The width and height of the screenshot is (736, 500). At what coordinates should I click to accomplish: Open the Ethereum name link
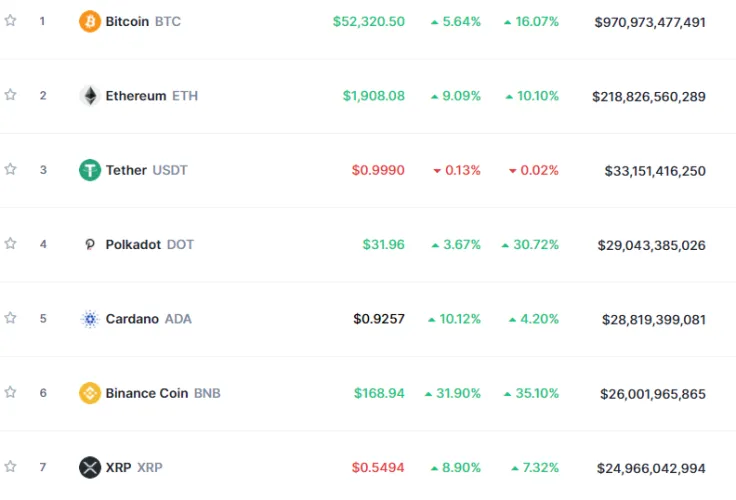136,96
